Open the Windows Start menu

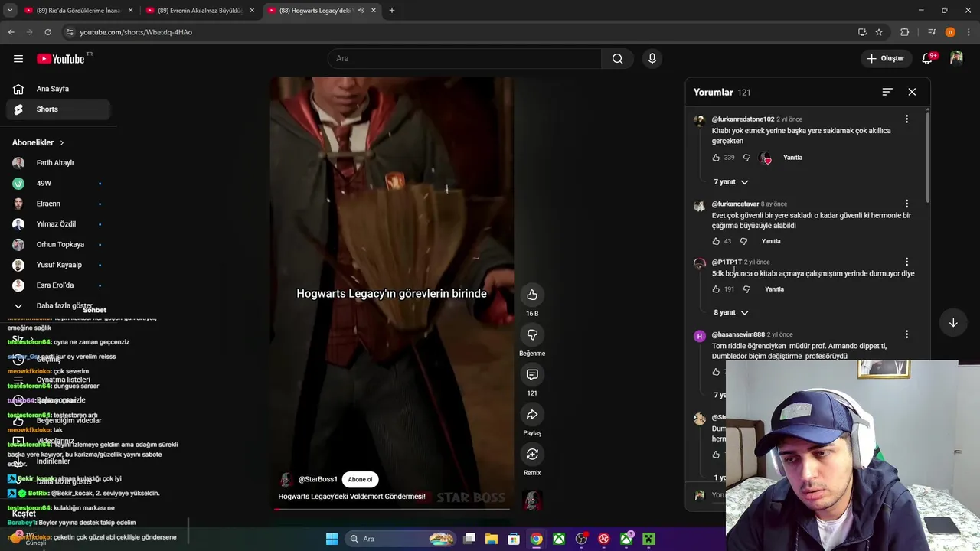coord(332,539)
